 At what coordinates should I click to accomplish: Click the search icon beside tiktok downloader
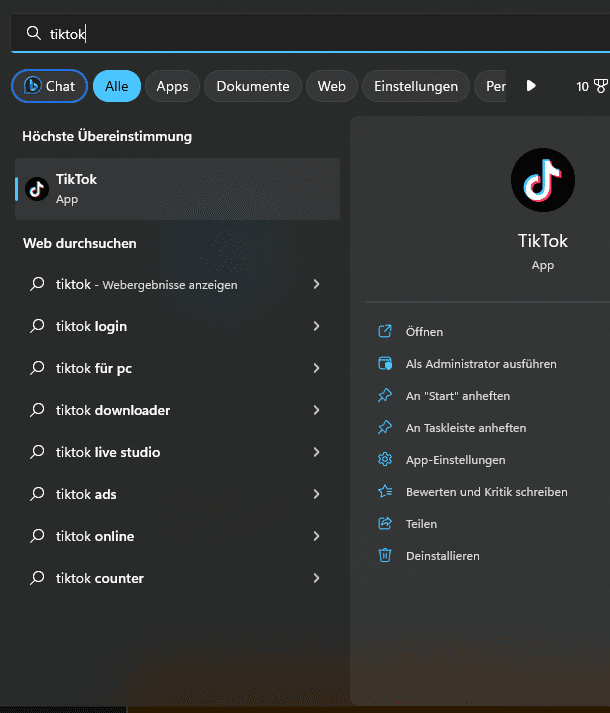37,410
